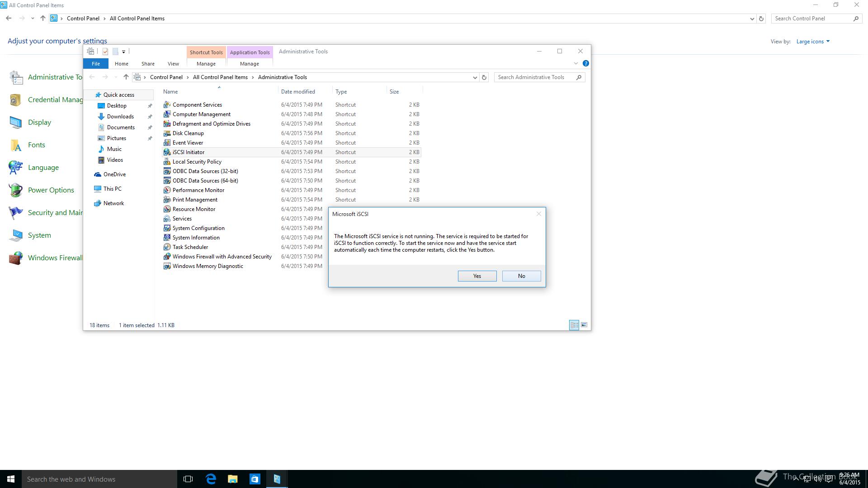868x488 pixels.
Task: Switch to large thumbnails view in status bar
Action: click(584, 325)
